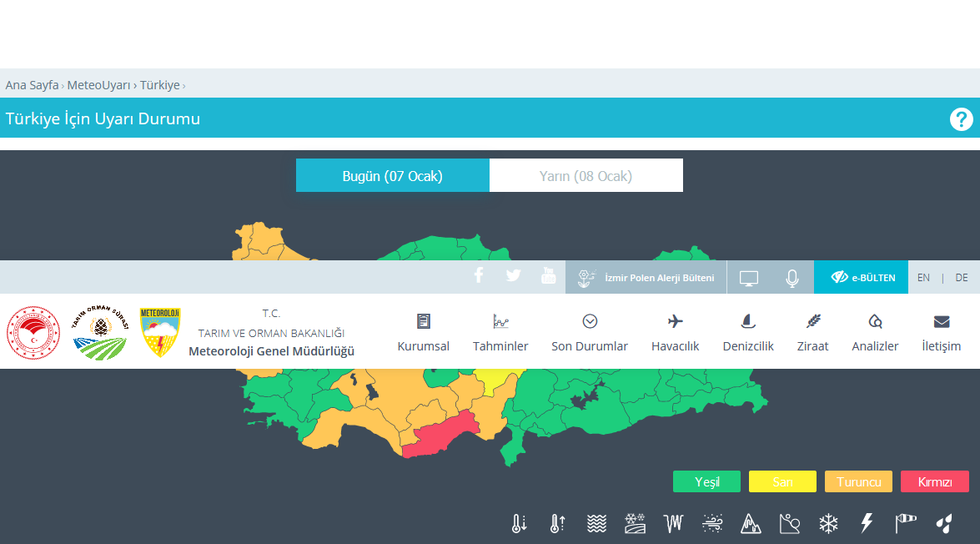Click Meteoroloji Genel Müdürlüğü title text
Screen dimensions: 980x544
271,351
